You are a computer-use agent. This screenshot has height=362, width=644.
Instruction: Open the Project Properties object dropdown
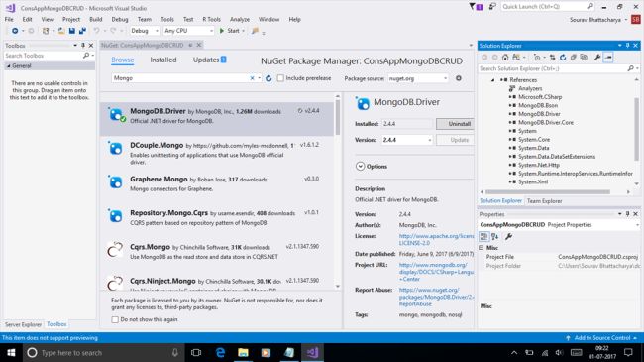pyautogui.click(x=638, y=225)
